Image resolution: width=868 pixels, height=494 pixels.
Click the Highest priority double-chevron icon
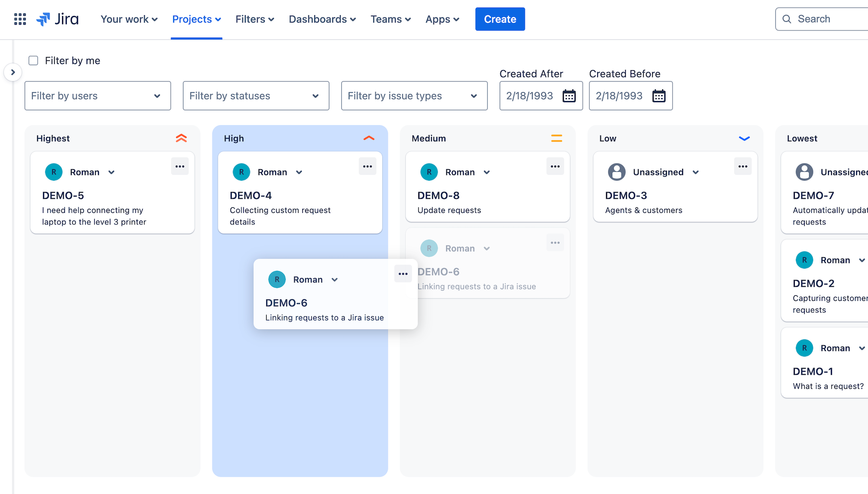(x=181, y=138)
